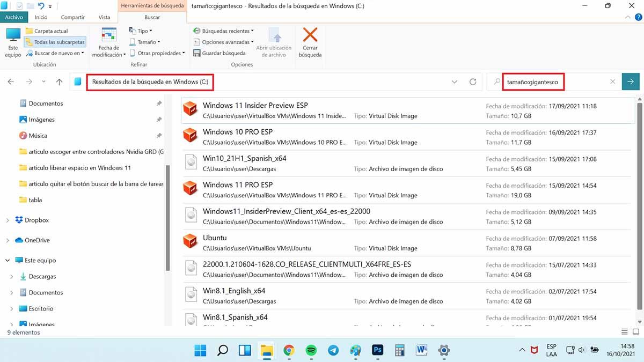Expand Escritorio under Este equipo
The width and height of the screenshot is (644, 362).
12,309
